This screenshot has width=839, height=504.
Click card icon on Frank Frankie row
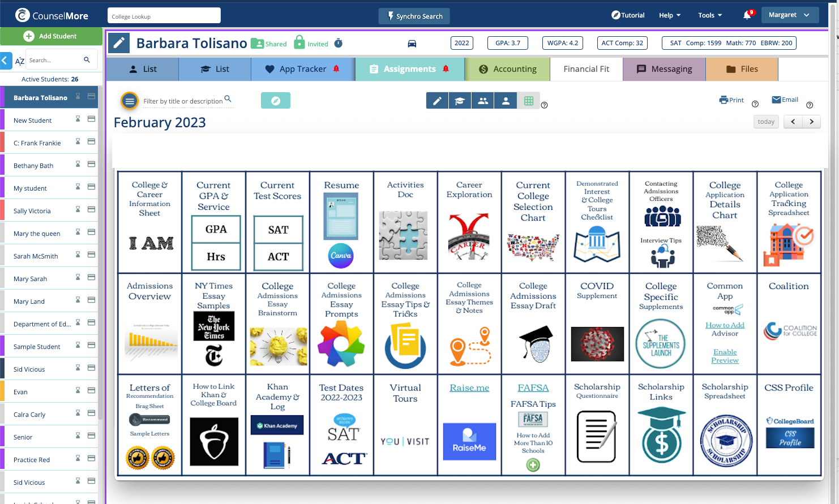[x=91, y=141]
